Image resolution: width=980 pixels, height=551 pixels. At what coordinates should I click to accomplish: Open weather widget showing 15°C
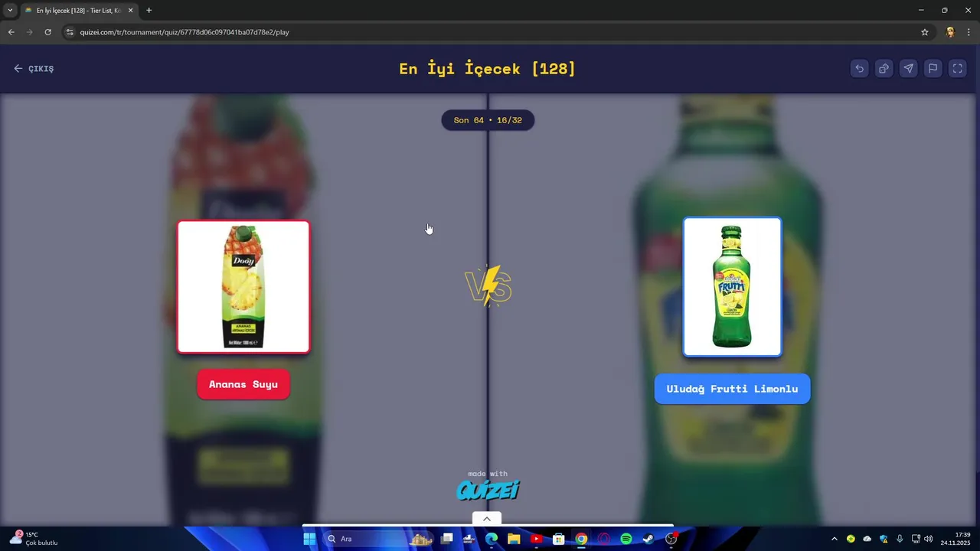click(x=33, y=539)
